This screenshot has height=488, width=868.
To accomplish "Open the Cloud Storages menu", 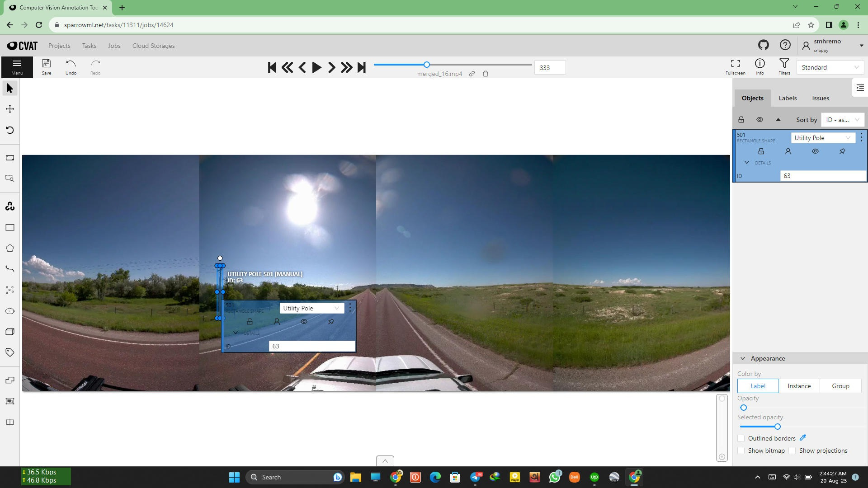I will (153, 46).
